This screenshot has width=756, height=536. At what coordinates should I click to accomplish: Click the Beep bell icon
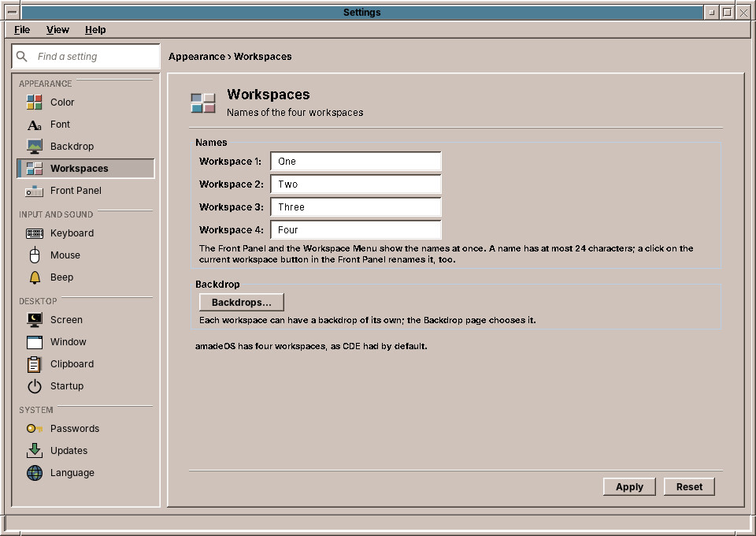coord(34,277)
